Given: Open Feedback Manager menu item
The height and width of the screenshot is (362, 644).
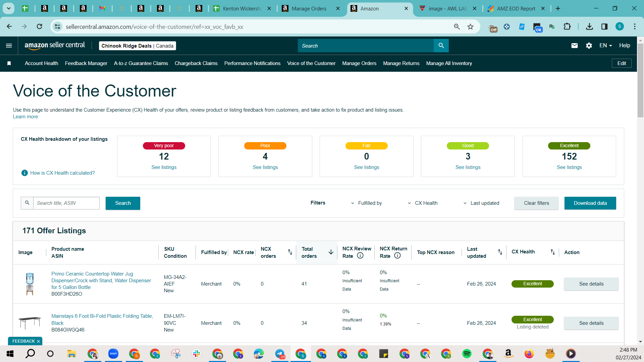Looking at the screenshot, I should click(86, 63).
